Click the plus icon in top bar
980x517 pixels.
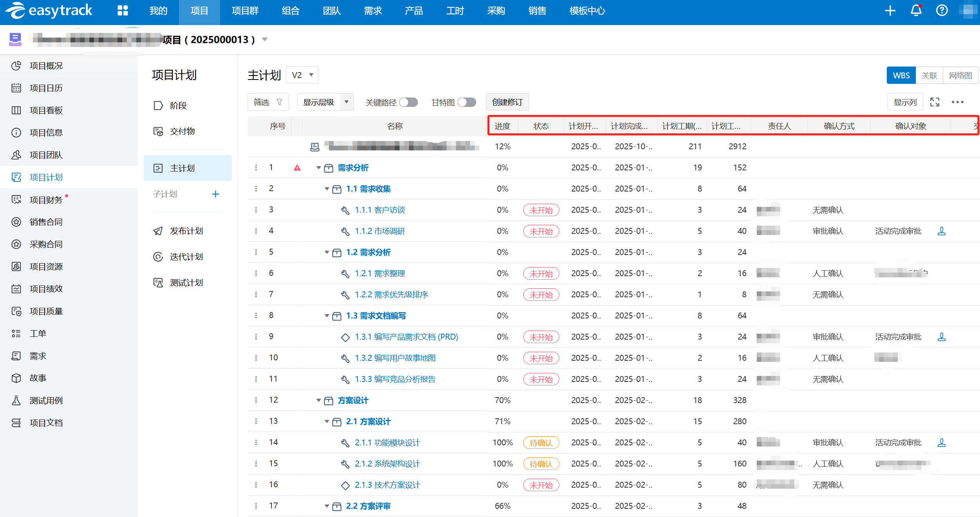click(x=890, y=11)
